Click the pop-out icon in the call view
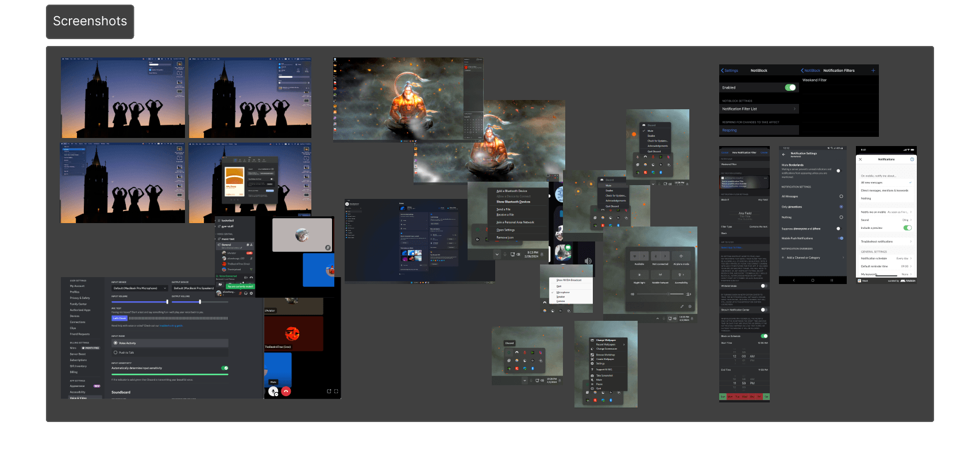This screenshot has height=468, width=980. [329, 392]
